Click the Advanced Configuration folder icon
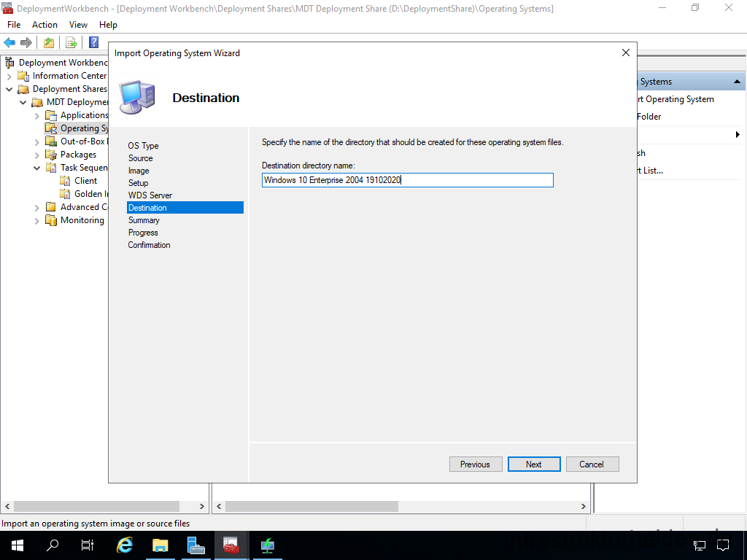 tap(51, 207)
